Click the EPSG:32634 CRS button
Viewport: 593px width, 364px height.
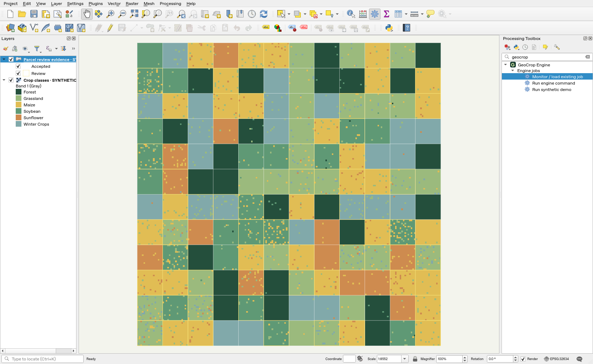point(557,359)
